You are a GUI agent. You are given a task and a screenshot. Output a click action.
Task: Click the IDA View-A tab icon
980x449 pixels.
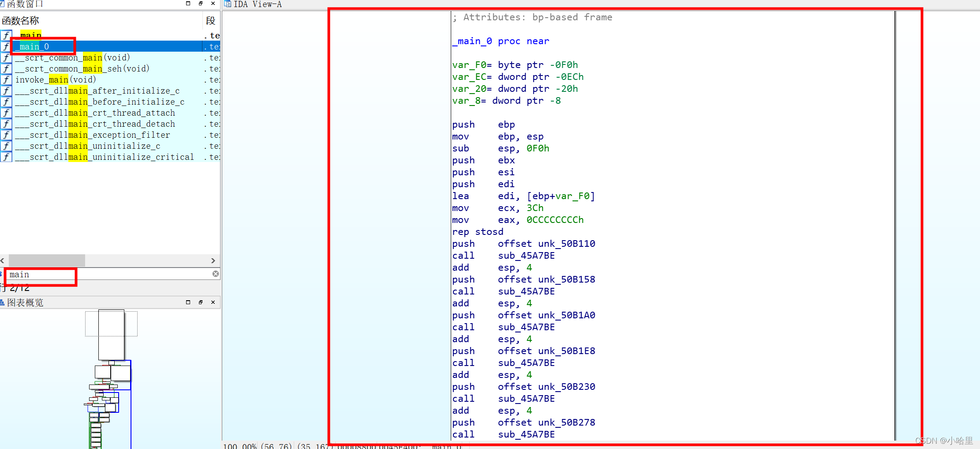[228, 4]
